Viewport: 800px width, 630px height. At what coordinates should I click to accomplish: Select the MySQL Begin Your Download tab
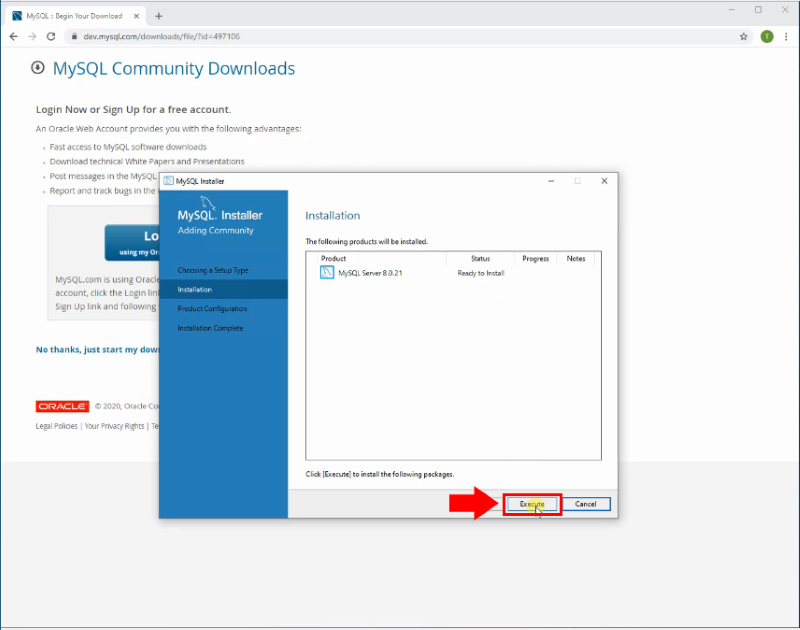click(x=70, y=16)
